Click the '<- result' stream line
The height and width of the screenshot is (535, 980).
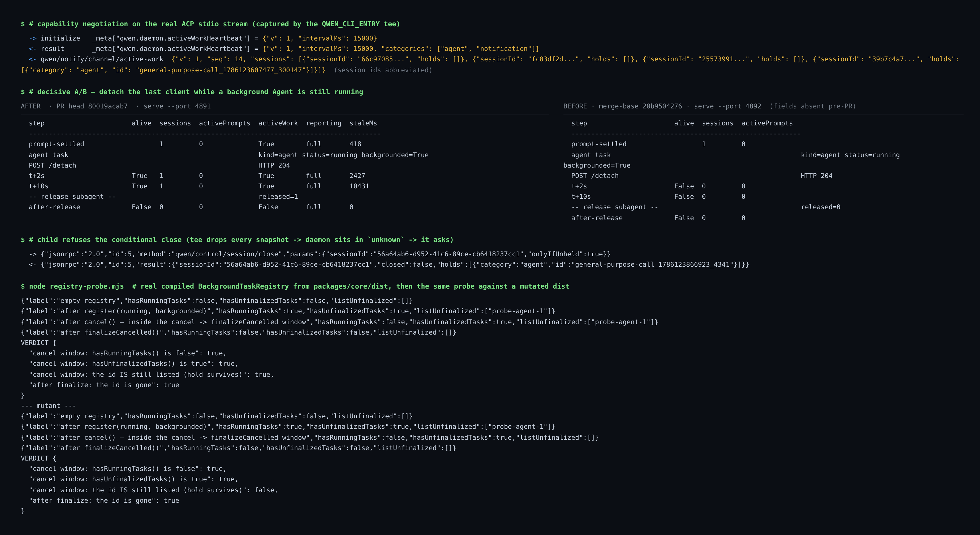point(284,49)
